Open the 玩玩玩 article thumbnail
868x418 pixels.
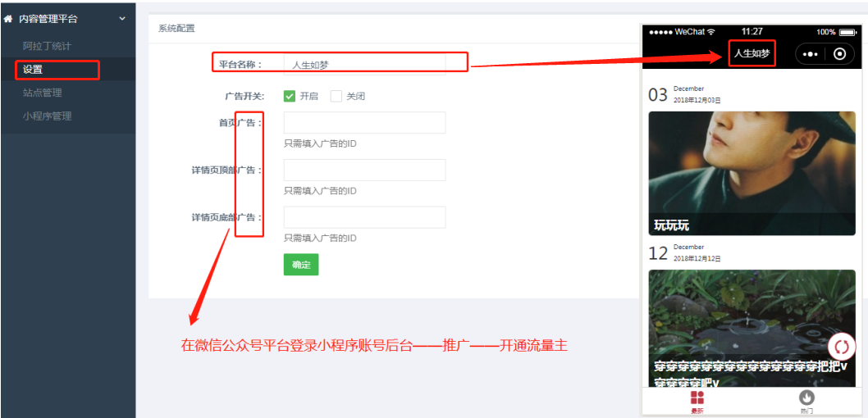pyautogui.click(x=752, y=172)
